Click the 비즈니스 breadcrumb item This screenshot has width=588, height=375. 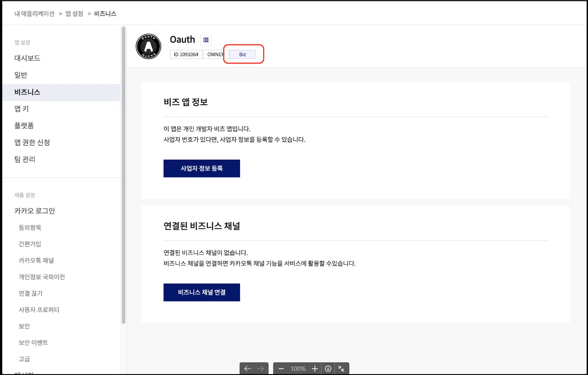click(105, 14)
